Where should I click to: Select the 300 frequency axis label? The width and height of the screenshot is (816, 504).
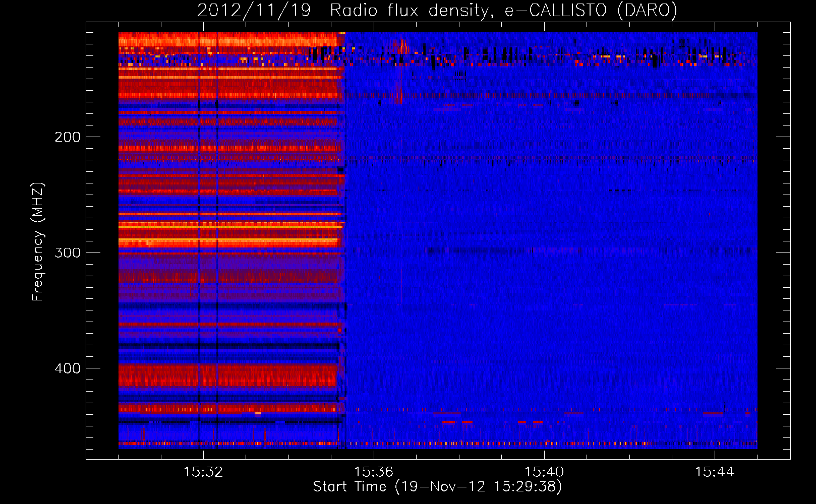[x=68, y=253]
